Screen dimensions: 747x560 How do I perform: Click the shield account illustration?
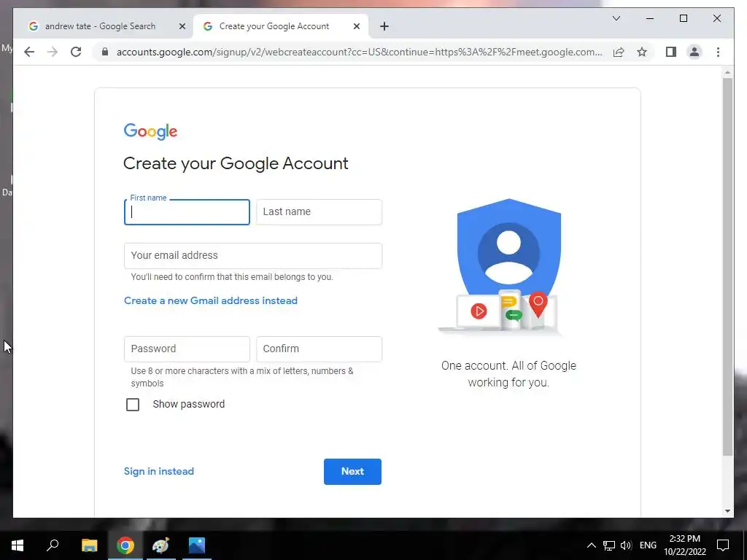500,267
